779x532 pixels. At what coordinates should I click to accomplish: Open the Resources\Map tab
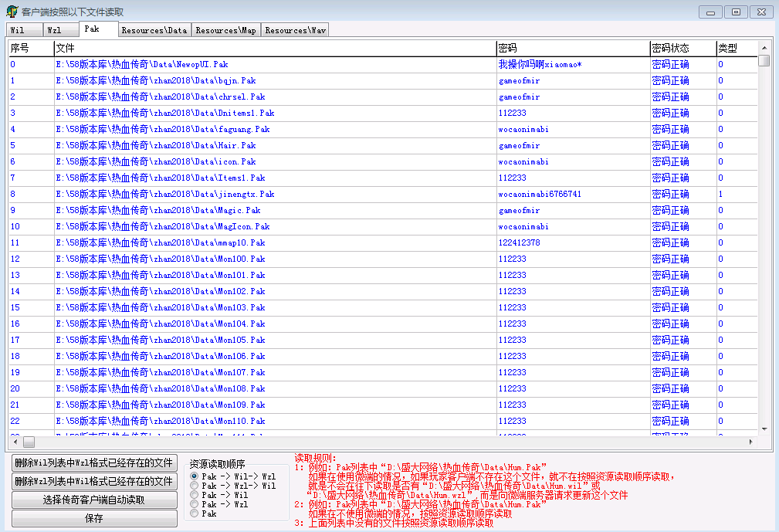click(226, 30)
